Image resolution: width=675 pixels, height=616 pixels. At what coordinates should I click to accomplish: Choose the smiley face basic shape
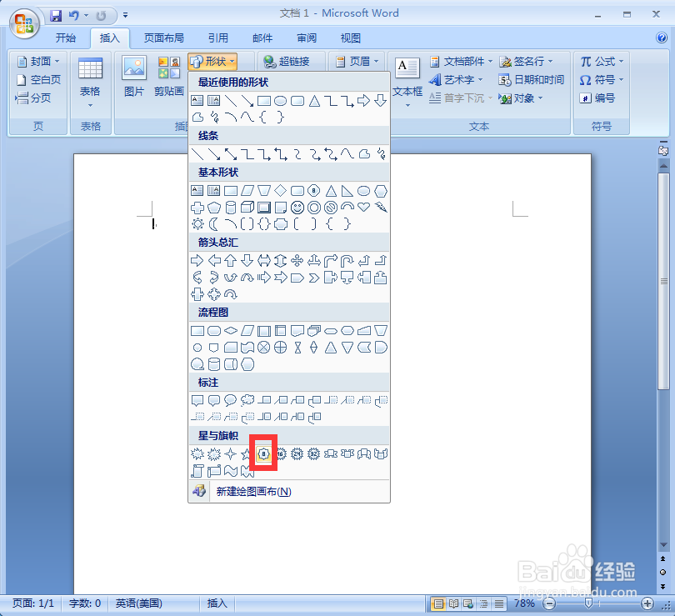(297, 208)
